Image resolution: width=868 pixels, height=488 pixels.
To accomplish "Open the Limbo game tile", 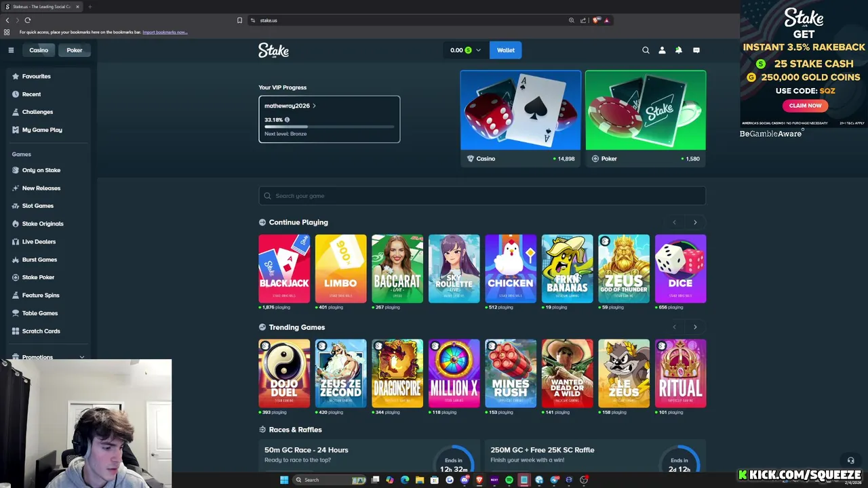I will click(340, 268).
